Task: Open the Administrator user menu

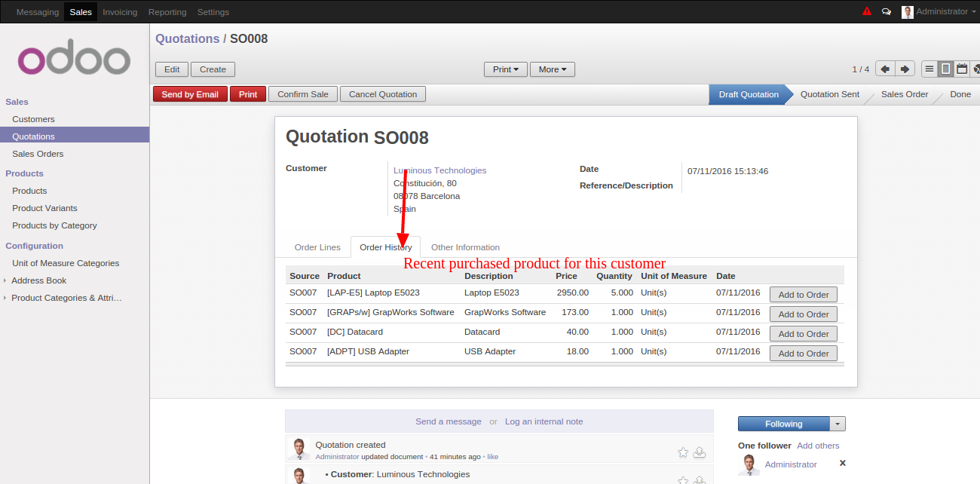Action: tap(939, 11)
